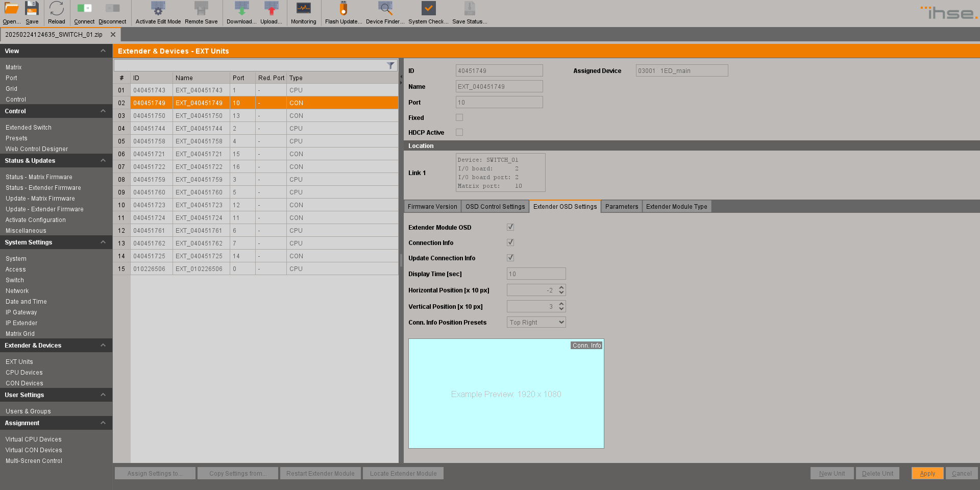Collapse the System Settings sidebar section
The image size is (980, 490).
[103, 242]
